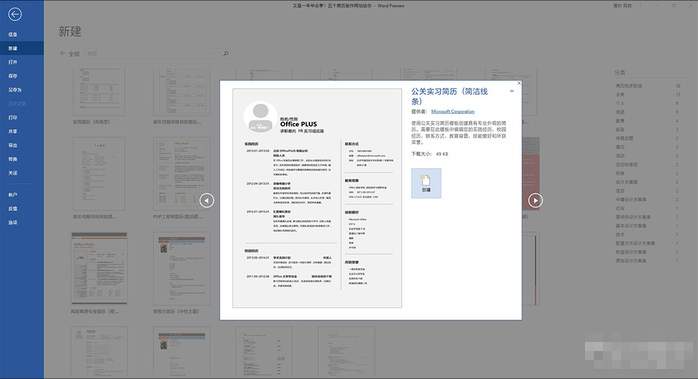698x379 pixels.
Task: Filter by 信封 category
Action: pyautogui.click(x=620, y=191)
